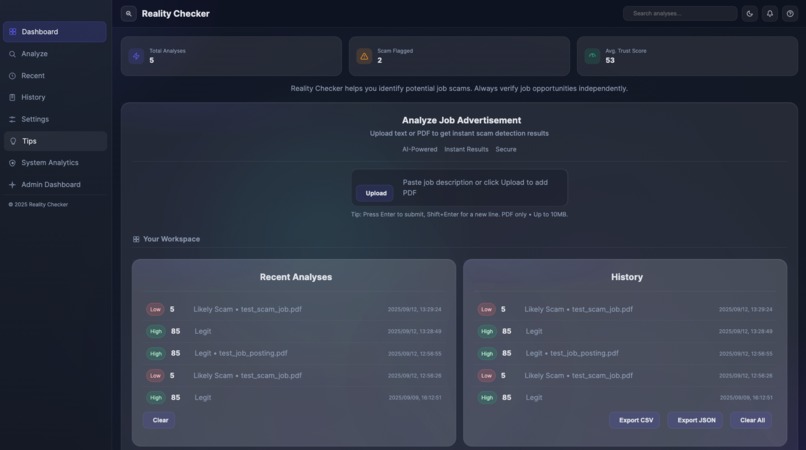The height and width of the screenshot is (450, 806).
Task: Open the Total Analyses stat card
Action: click(231, 56)
